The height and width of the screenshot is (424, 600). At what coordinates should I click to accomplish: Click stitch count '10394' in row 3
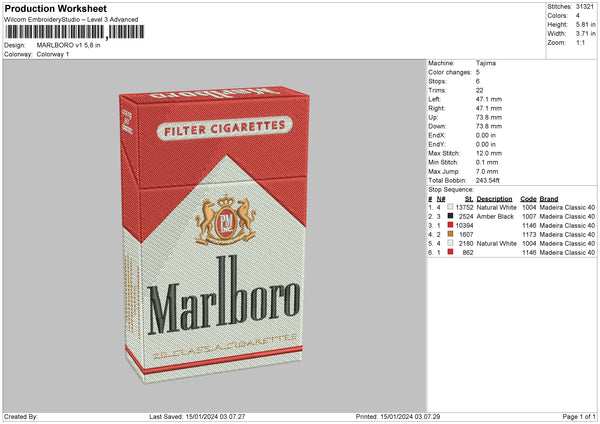465,225
